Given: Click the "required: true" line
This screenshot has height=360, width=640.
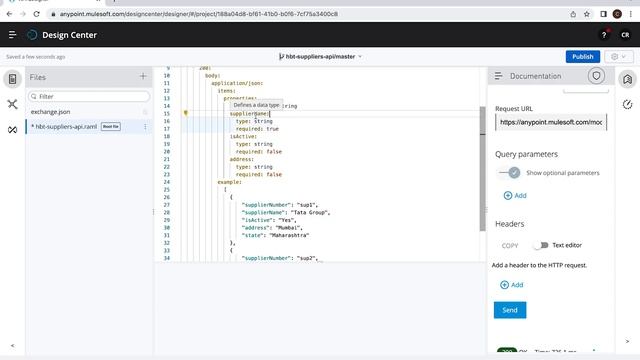Looking at the screenshot, I should 257,129.
